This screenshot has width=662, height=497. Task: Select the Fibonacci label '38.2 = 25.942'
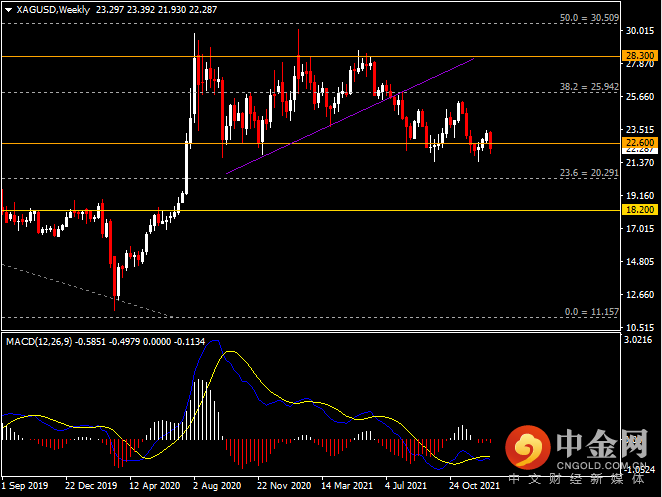589,87
